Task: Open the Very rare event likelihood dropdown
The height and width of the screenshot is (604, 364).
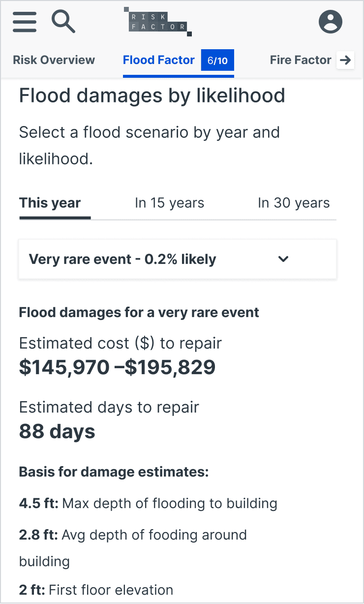Action: (x=178, y=259)
